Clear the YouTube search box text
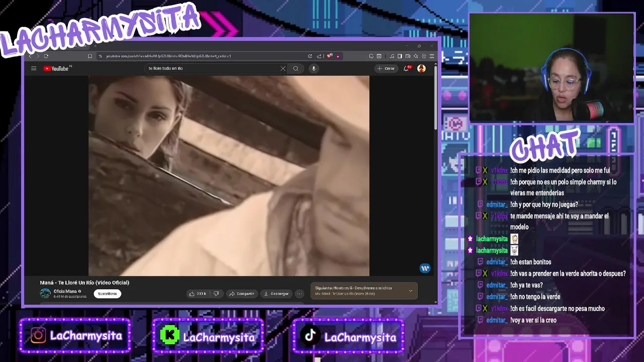Viewport: 644px width, 362px height. [283, 68]
